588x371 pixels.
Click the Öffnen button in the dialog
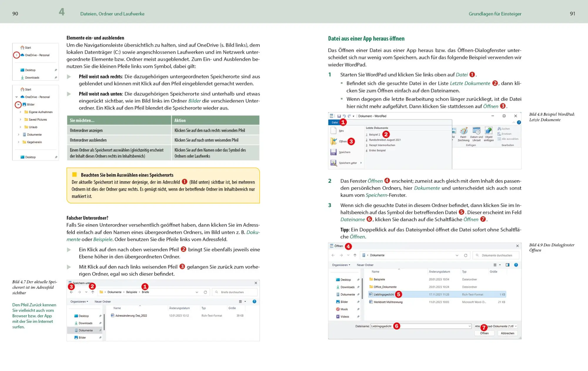(484, 333)
